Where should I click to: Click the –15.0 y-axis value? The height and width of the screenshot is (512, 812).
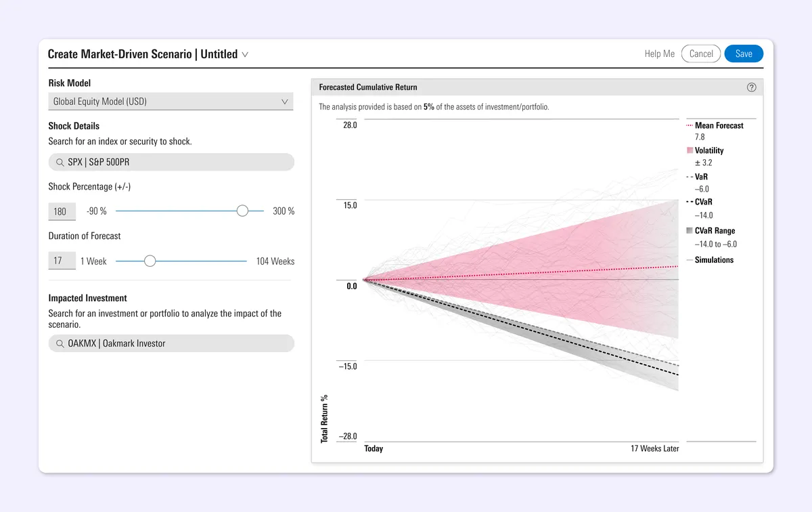[x=348, y=366]
